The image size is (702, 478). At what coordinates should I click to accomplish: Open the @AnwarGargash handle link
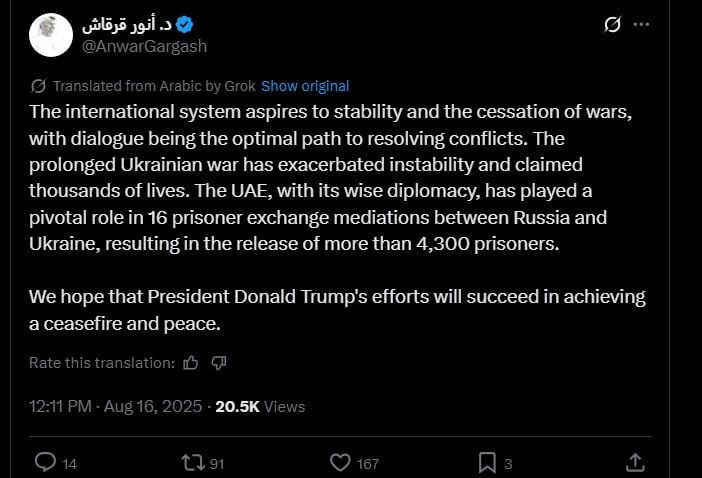tap(144, 46)
